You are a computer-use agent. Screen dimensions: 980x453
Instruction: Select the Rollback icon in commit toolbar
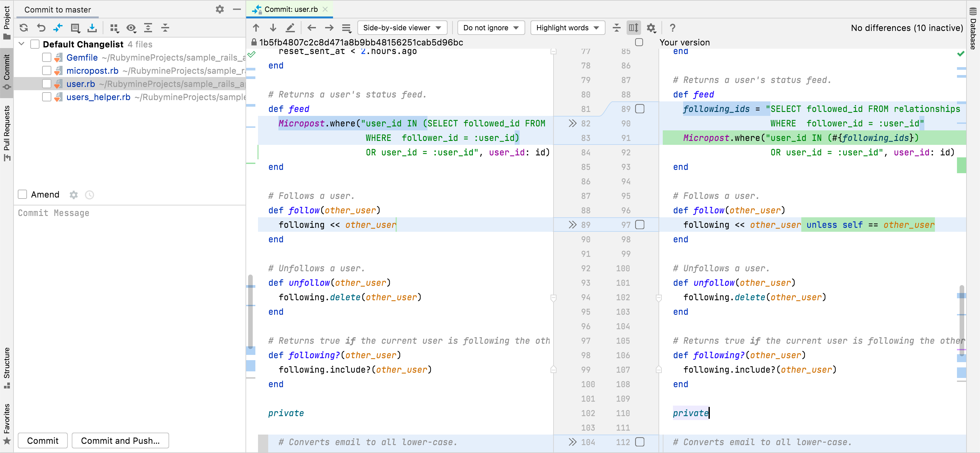(41, 28)
